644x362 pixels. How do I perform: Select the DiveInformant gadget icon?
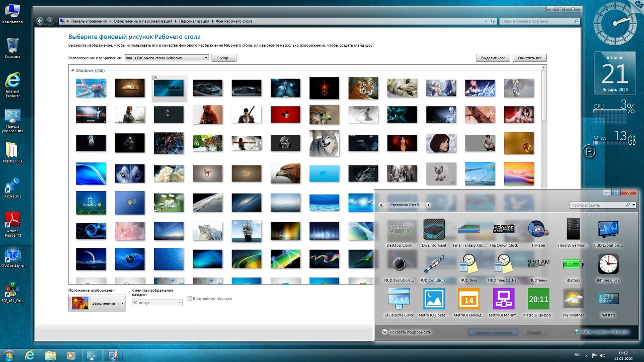point(434,230)
